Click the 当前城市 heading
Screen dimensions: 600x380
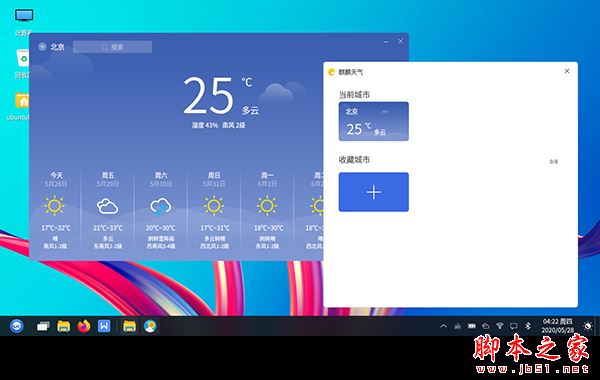tap(354, 95)
